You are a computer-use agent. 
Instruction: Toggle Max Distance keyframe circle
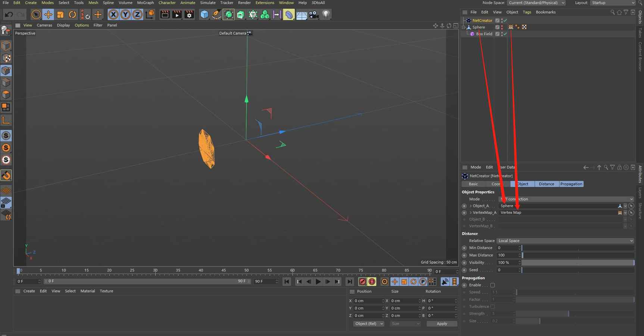pyautogui.click(x=465, y=255)
